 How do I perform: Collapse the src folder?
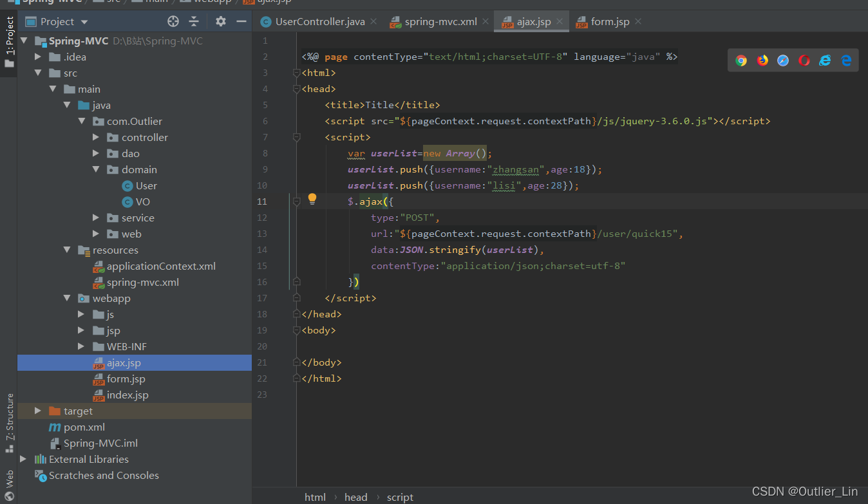click(x=39, y=73)
